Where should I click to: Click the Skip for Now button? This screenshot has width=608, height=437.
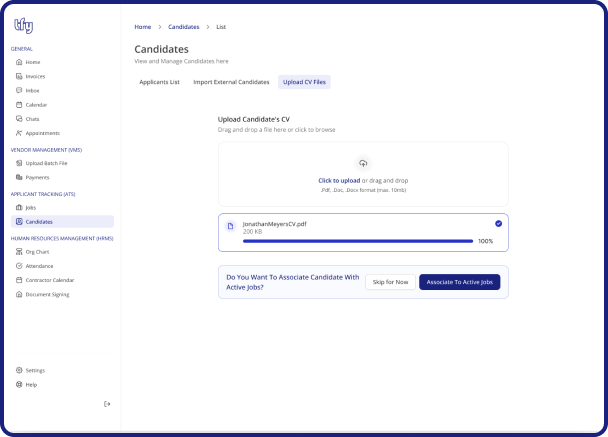(x=390, y=282)
